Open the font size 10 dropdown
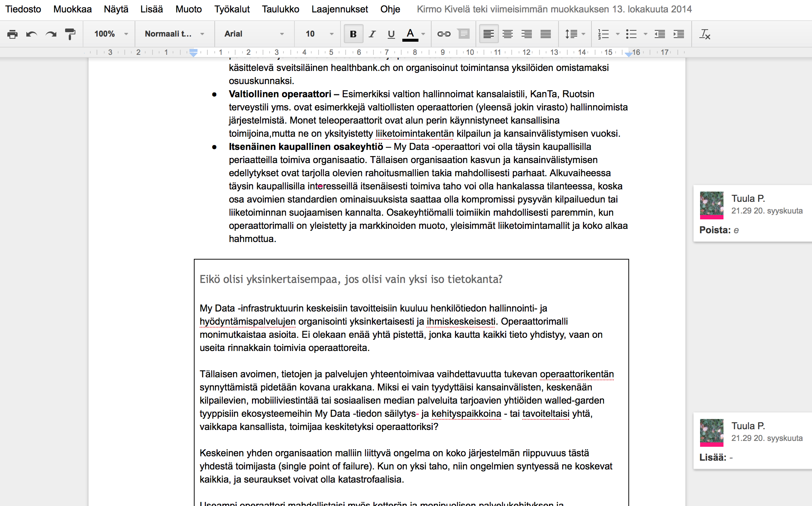Viewport: 812px width, 506px height. [x=319, y=34]
